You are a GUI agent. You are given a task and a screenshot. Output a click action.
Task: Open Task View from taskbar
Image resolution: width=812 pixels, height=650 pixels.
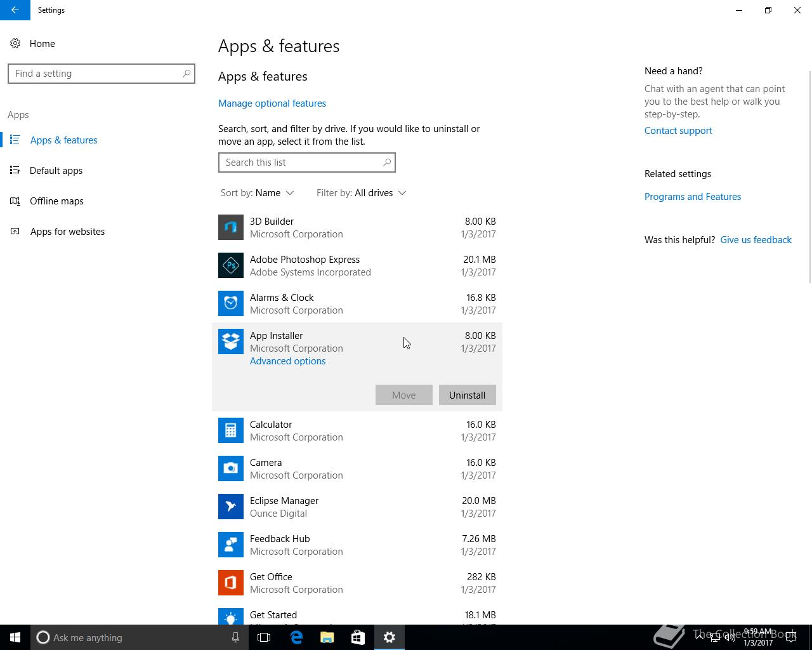coord(264,637)
